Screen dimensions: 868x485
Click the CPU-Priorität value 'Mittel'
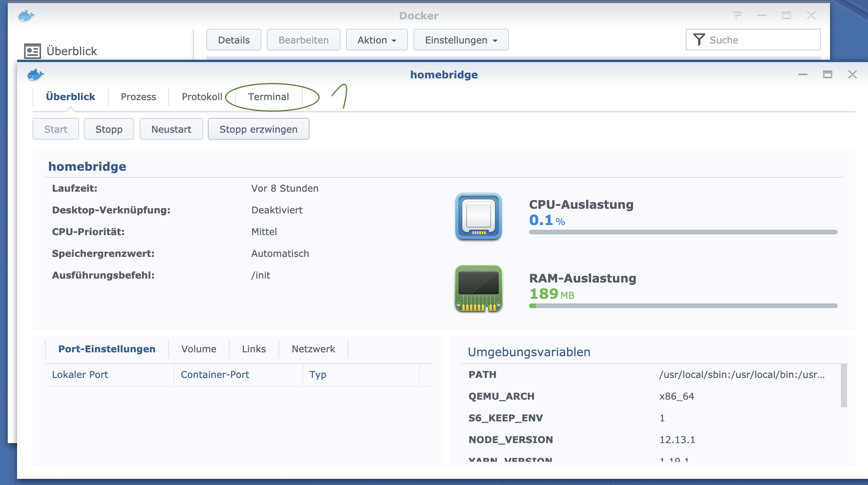(x=264, y=232)
